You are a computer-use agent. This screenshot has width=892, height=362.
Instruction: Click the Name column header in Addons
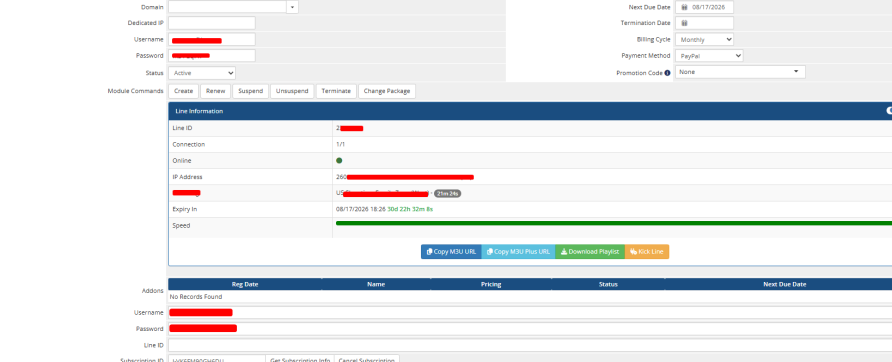(x=376, y=284)
